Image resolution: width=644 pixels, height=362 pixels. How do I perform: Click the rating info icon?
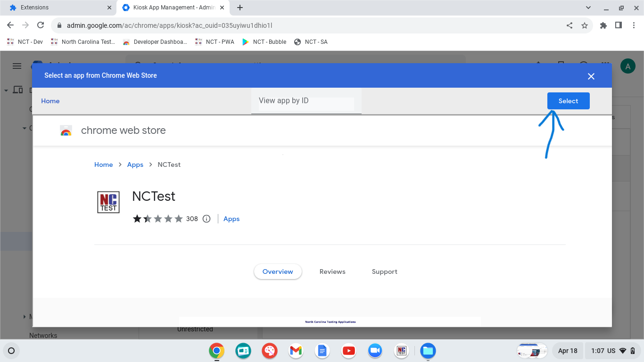coord(206,219)
